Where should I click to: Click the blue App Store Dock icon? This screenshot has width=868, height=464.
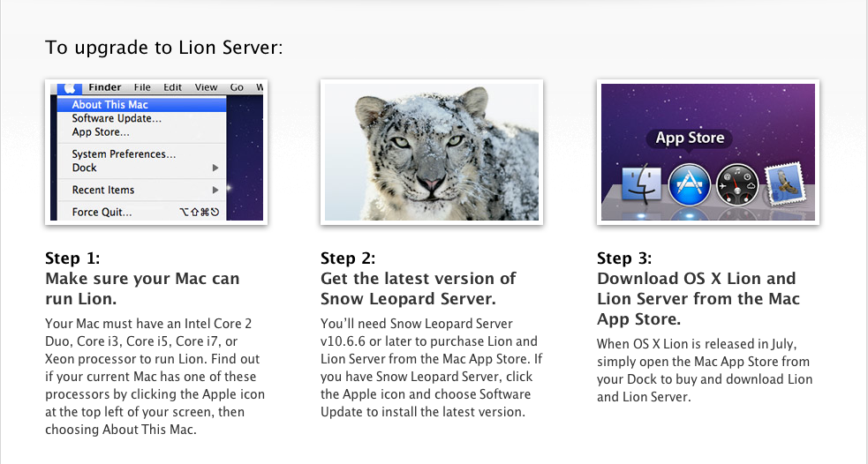tap(690, 184)
